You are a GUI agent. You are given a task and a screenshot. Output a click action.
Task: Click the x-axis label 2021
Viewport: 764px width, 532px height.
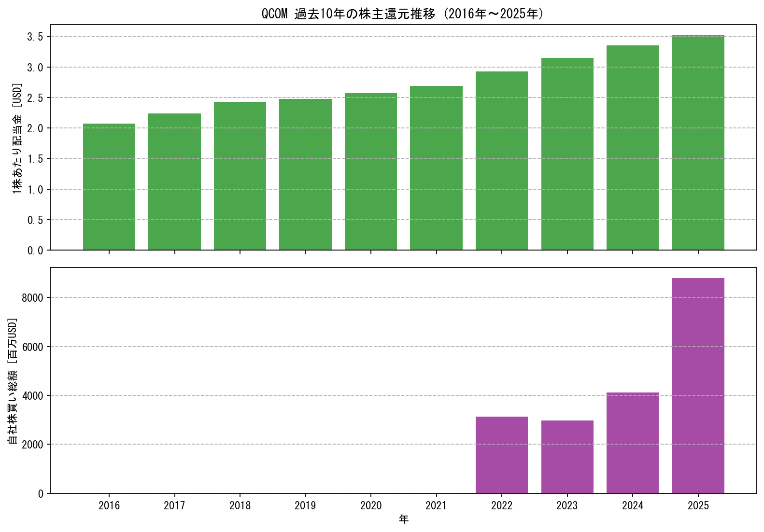436,505
